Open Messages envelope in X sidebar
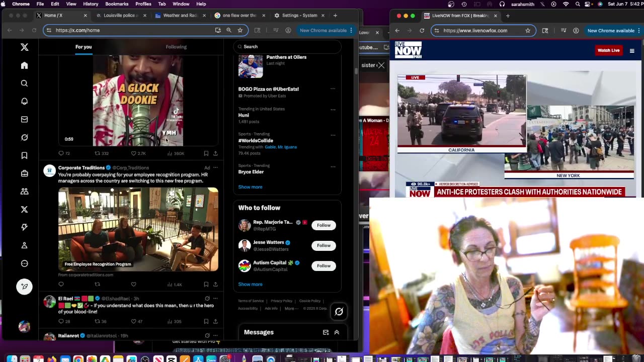 click(x=24, y=119)
